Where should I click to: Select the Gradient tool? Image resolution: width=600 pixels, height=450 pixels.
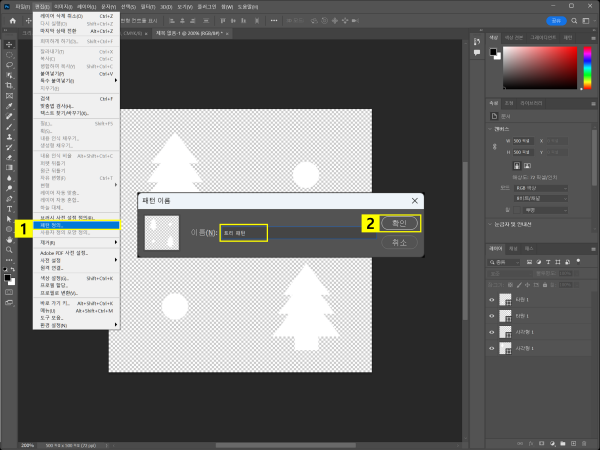click(9, 168)
